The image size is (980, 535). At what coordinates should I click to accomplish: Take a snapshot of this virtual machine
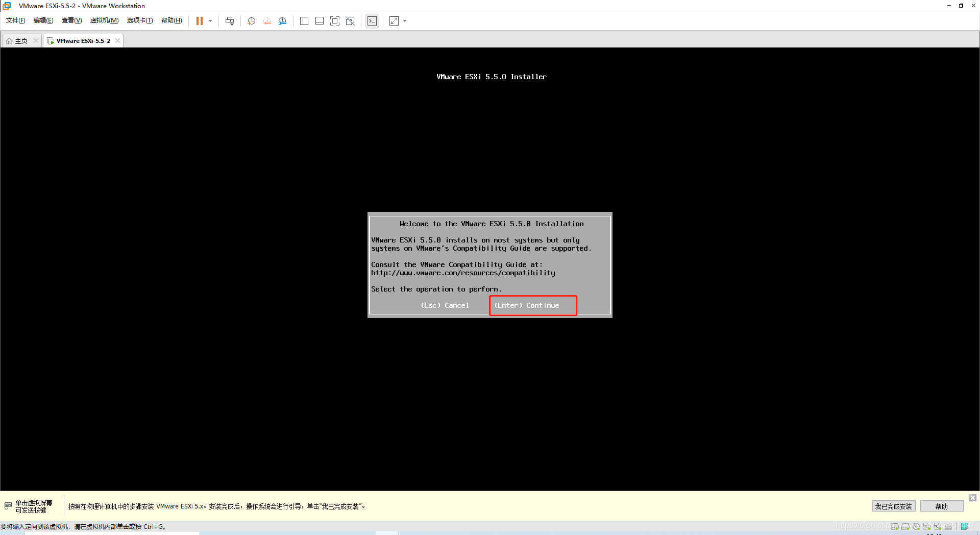click(252, 21)
